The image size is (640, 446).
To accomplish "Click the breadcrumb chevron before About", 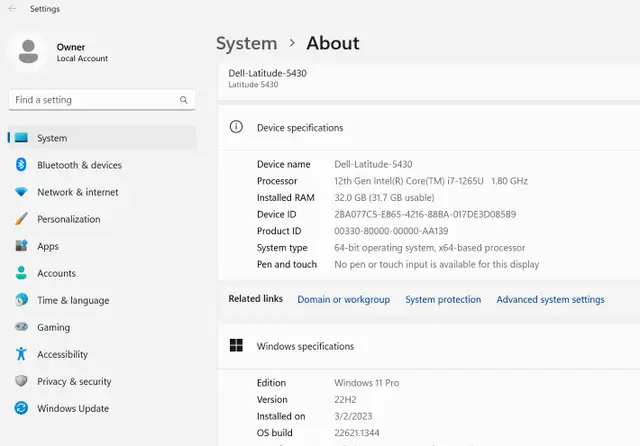I will [292, 43].
